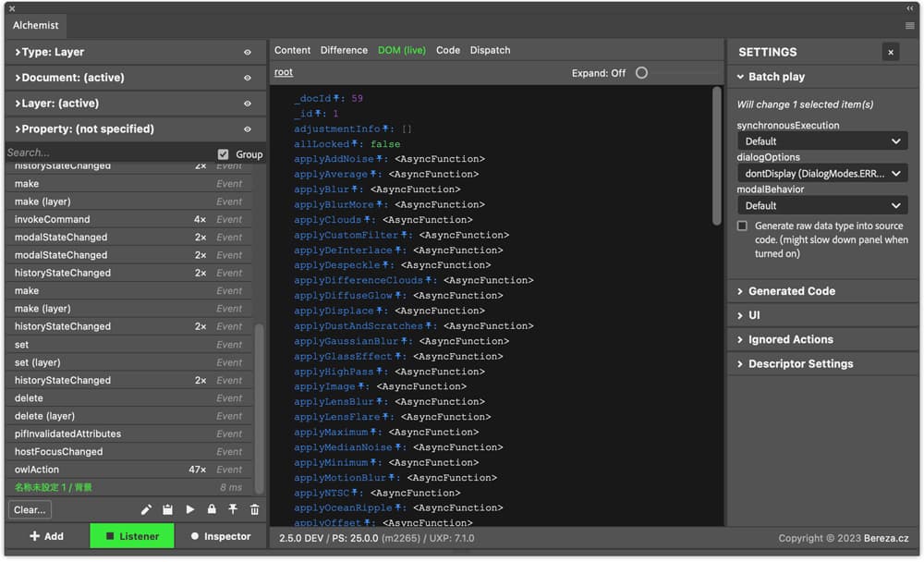
Task: Switch to the Difference tab
Action: [x=344, y=50]
